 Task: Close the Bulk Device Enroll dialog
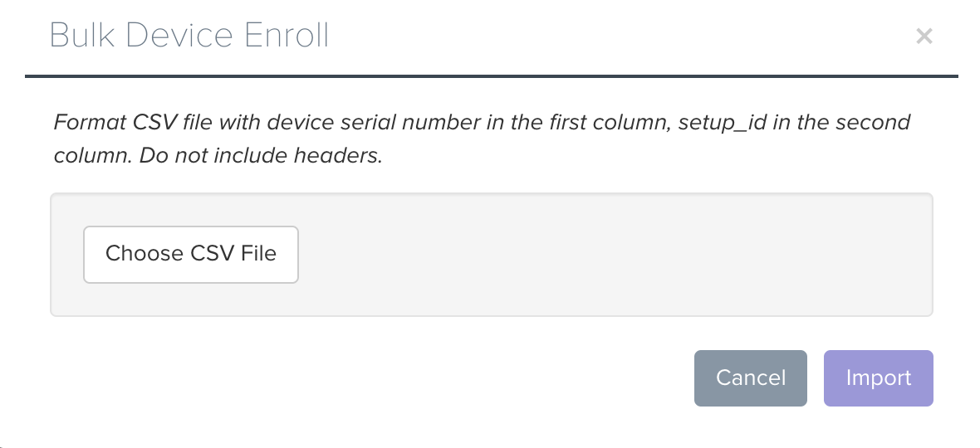(924, 37)
